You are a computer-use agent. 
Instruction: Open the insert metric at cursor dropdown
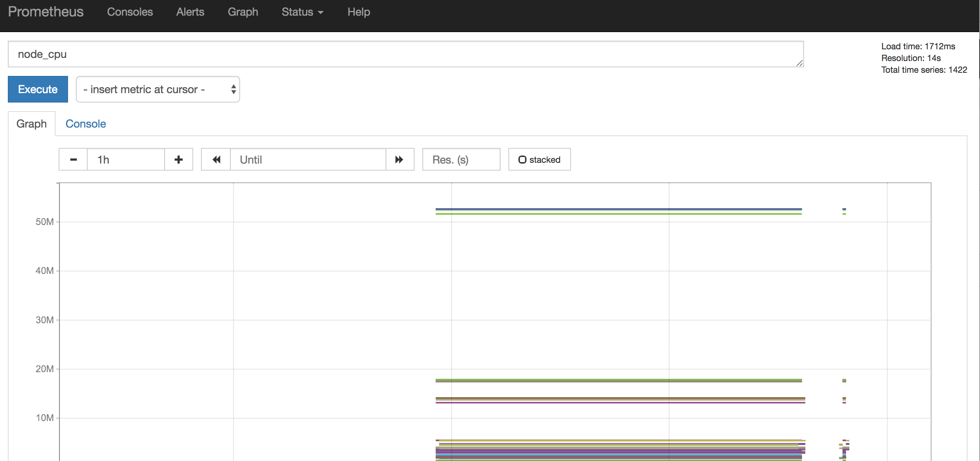coord(158,90)
